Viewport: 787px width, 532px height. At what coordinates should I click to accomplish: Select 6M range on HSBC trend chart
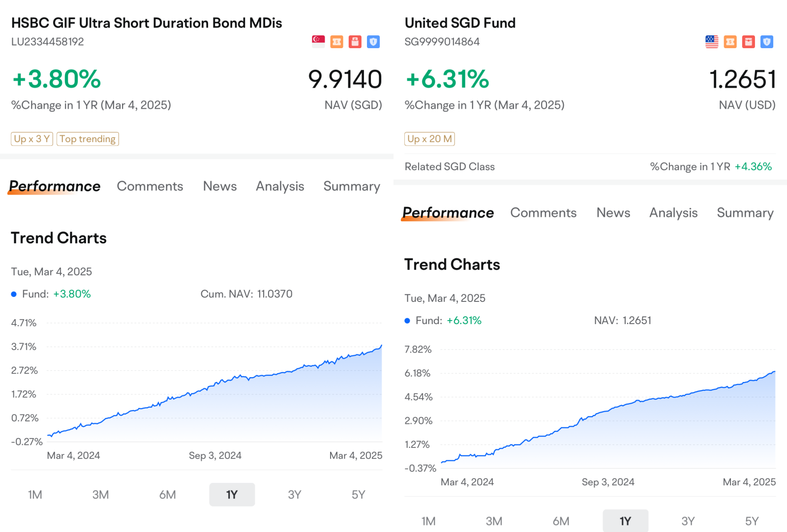168,495
